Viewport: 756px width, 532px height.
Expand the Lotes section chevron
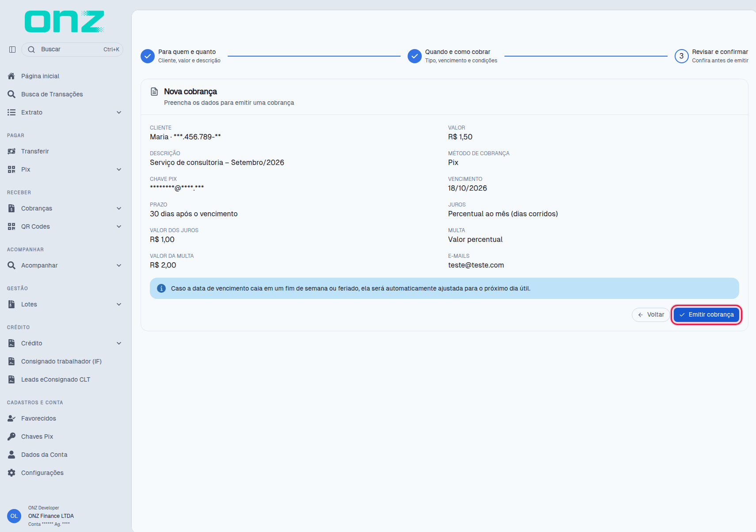119,304
